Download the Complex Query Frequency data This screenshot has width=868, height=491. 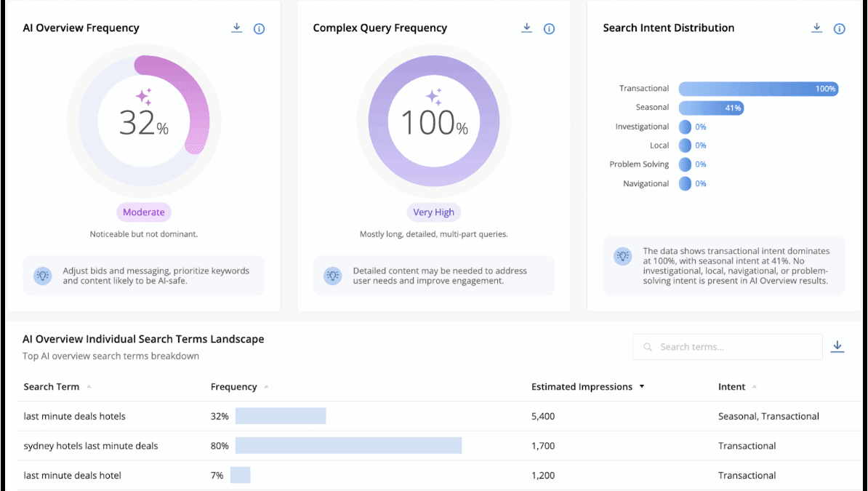[x=526, y=28]
